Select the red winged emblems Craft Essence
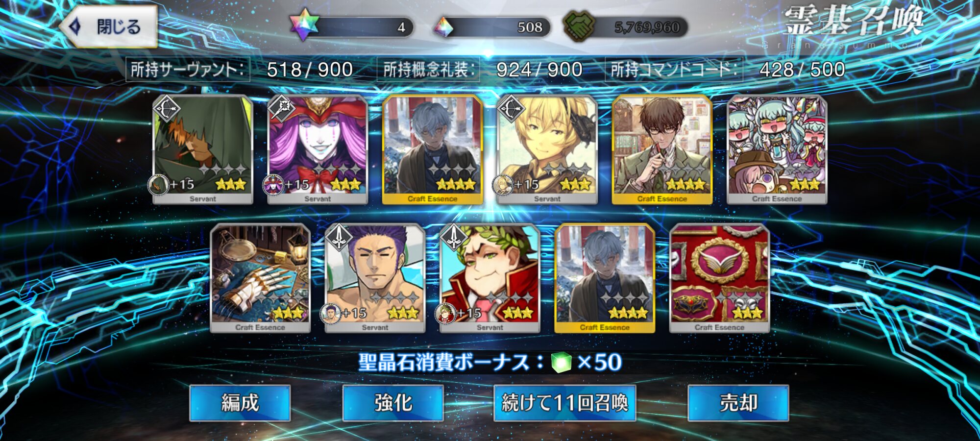Image resolution: width=980 pixels, height=441 pixels. [x=719, y=278]
